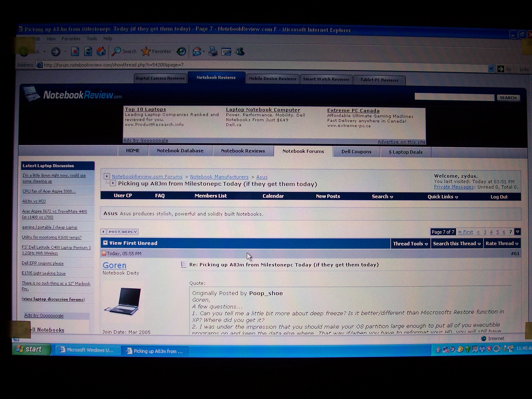Click the Edit page toolbar icon
Screen dimensions: 532x399
pos(226,52)
